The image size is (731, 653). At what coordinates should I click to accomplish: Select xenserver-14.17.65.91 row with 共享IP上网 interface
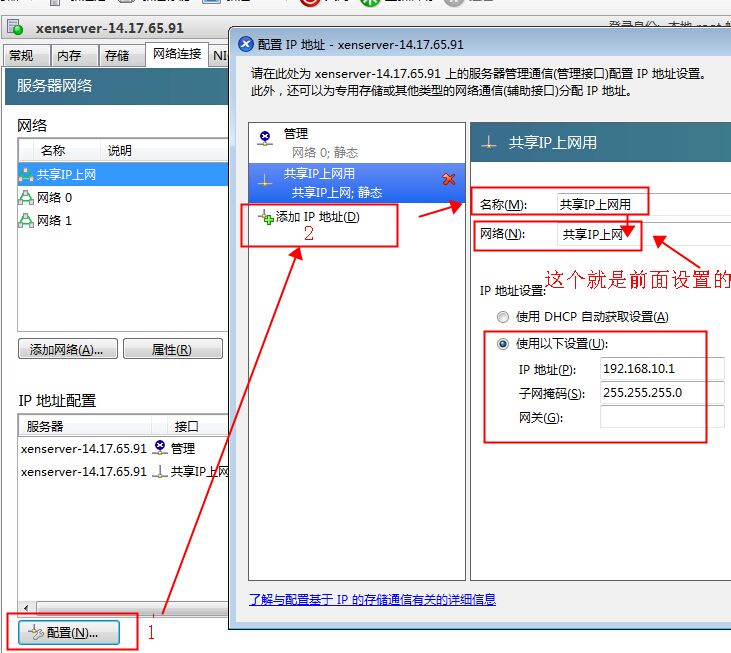[x=124, y=472]
